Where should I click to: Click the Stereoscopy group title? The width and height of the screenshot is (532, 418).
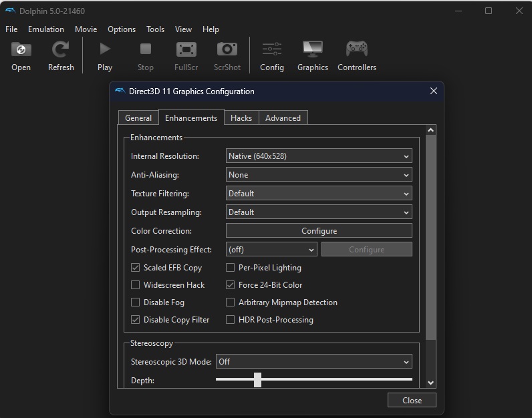151,343
